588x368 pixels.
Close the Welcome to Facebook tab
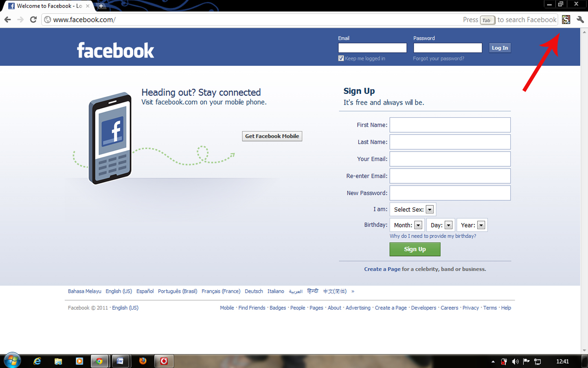click(x=87, y=6)
